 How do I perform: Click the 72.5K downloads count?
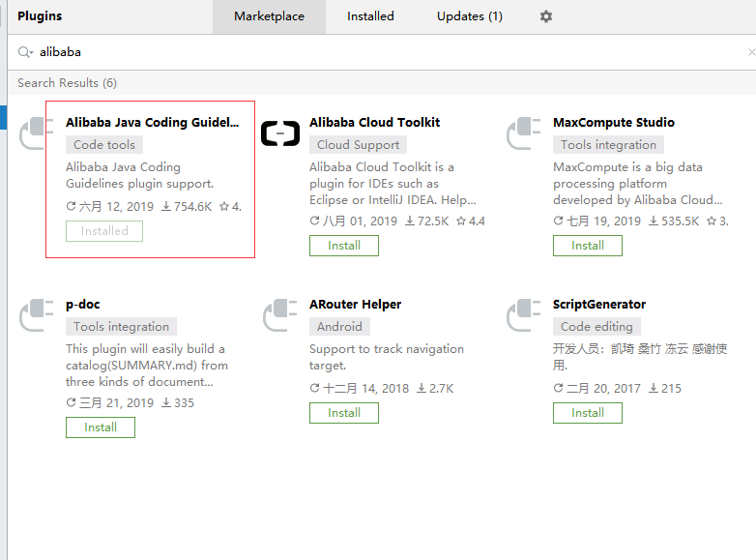tap(426, 221)
